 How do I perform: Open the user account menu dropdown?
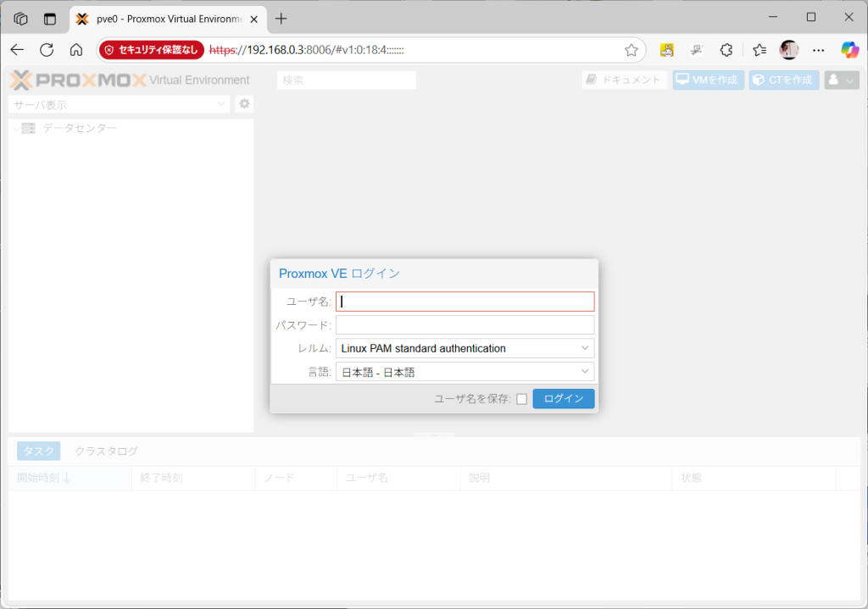point(842,80)
